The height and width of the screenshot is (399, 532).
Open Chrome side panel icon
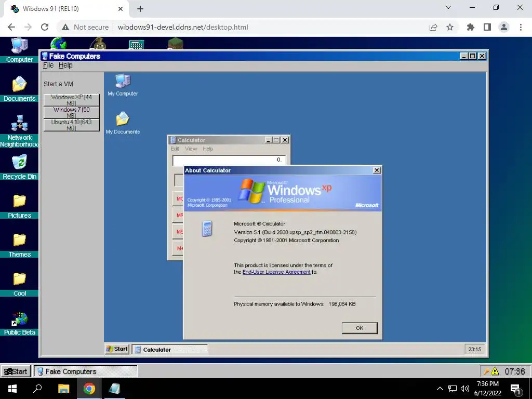pos(487,27)
